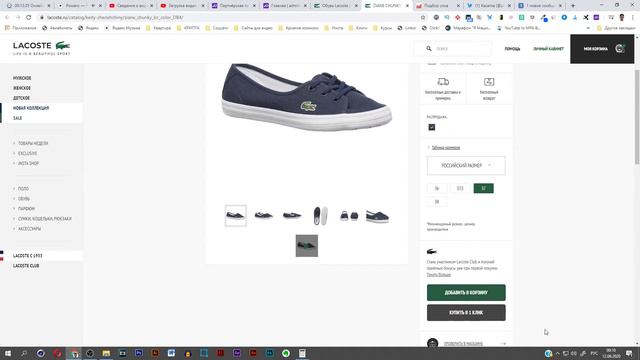Open Chrome icon in the taskbar
Viewport: 640px width, 360px height.
tap(74, 353)
